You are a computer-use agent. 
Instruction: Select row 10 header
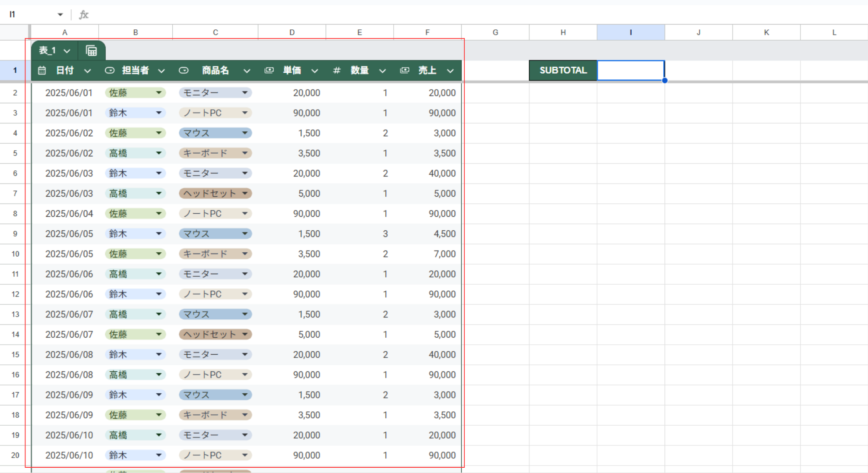point(15,254)
